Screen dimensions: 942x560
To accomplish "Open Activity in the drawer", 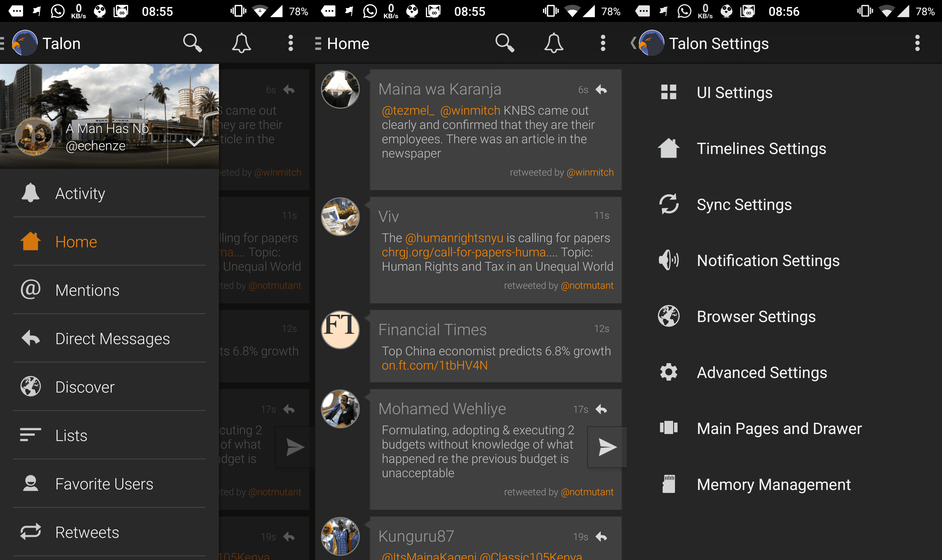I will click(109, 193).
